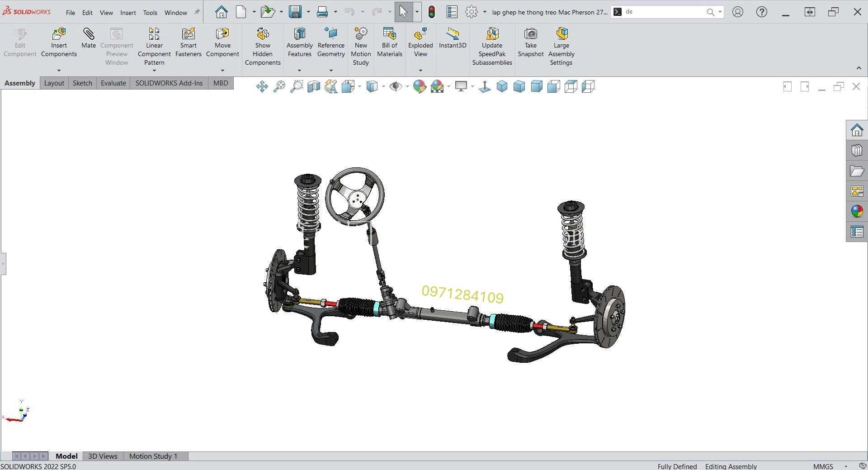Expand Insert Components dropdown arrow
868x470 pixels.
(x=59, y=71)
